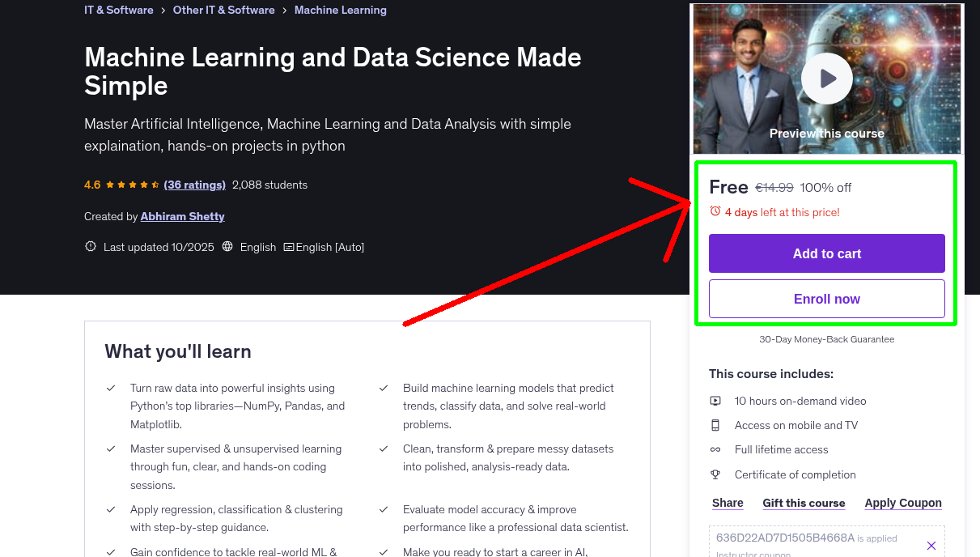The image size is (980, 557).
Task: Click Add to cart
Action: [x=826, y=253]
